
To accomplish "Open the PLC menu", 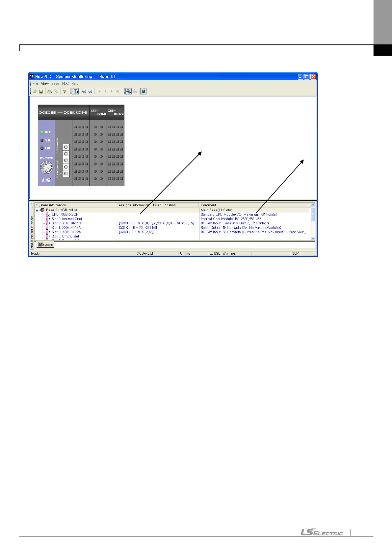I will coord(65,84).
